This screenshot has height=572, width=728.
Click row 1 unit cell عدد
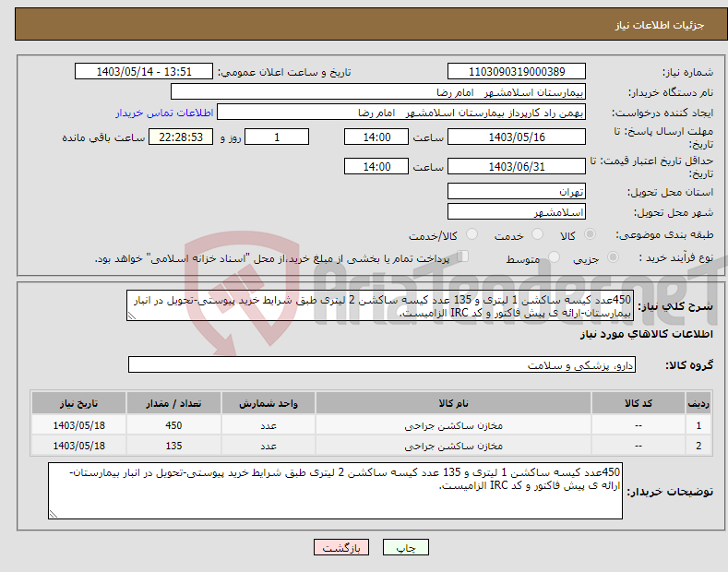click(269, 425)
